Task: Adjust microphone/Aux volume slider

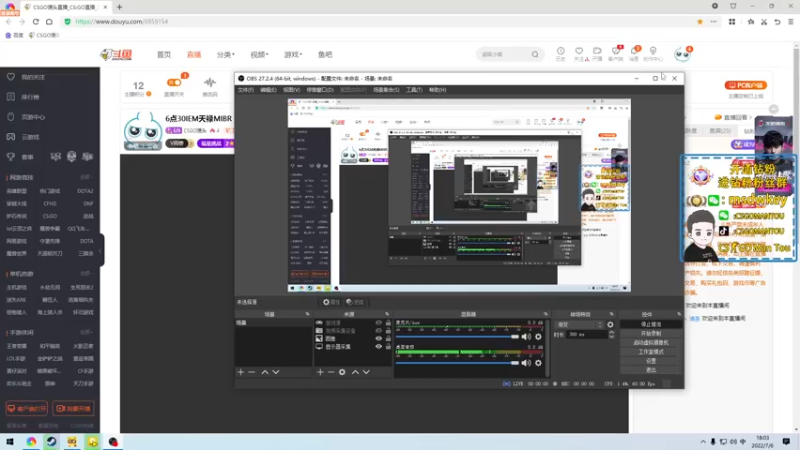Action: (457, 337)
